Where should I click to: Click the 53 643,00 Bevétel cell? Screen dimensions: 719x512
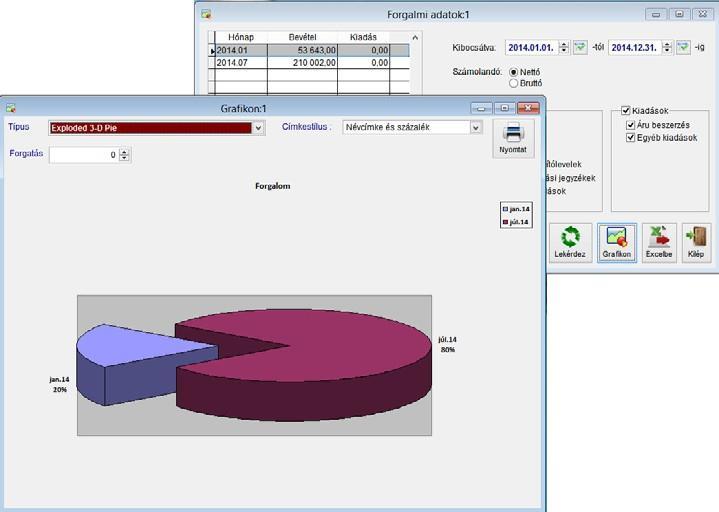[x=303, y=50]
